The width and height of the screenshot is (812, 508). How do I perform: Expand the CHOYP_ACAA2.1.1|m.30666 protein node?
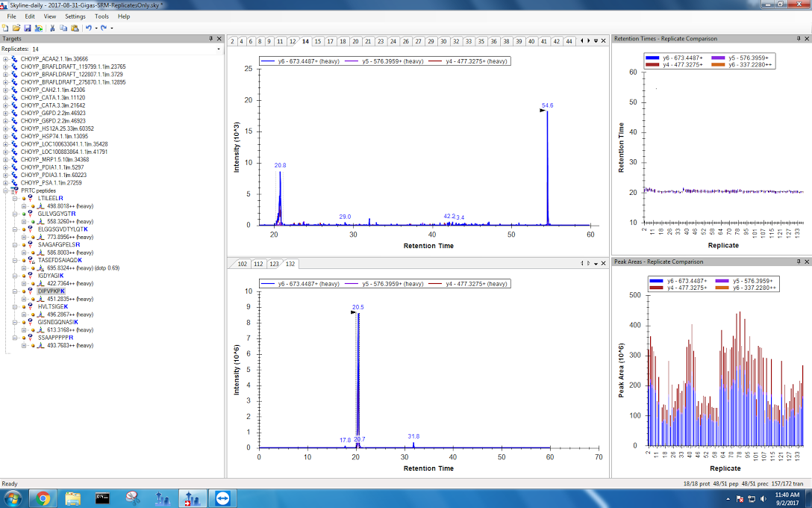6,59
